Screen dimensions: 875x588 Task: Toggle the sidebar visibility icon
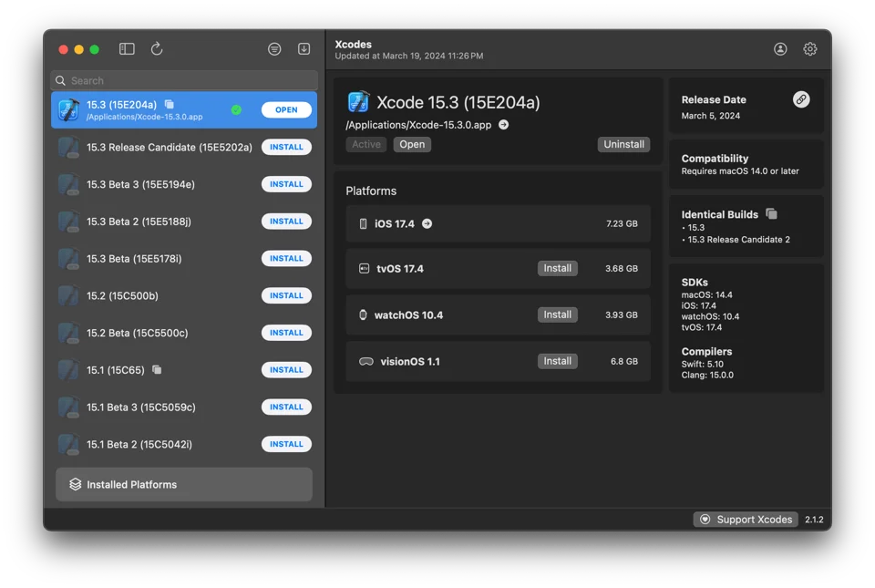coord(127,49)
